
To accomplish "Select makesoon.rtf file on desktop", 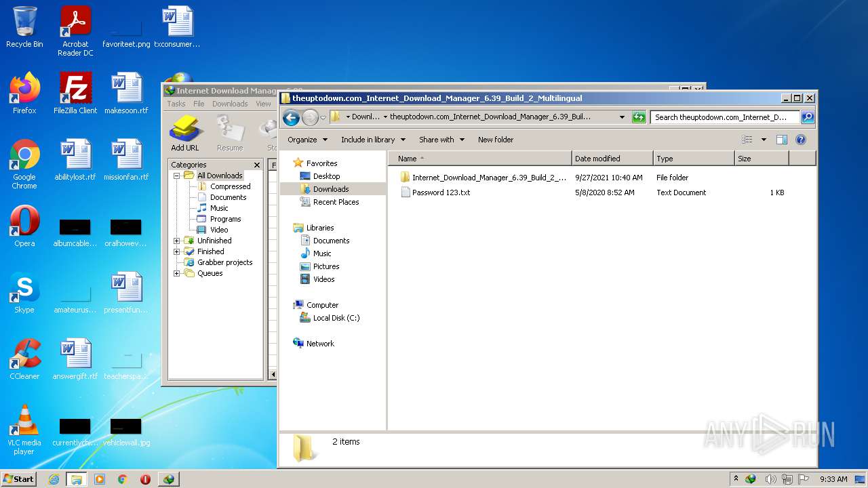I will click(126, 94).
